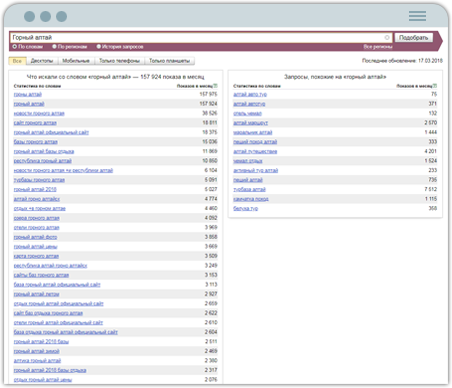Click the 'Подобрать' button
Viewport: 452px width, 388px height.
414,37
